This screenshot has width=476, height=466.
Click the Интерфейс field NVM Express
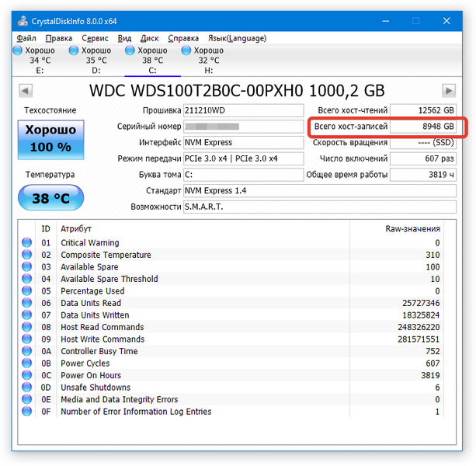244,143
